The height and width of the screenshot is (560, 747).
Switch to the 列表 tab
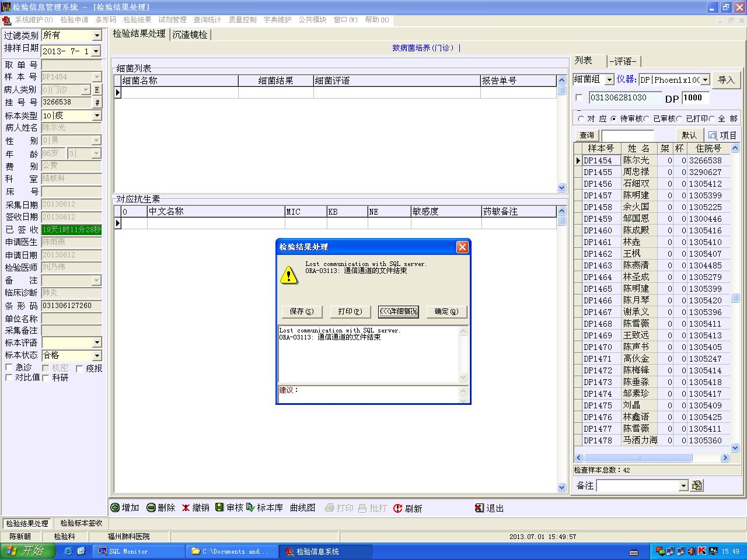click(x=584, y=60)
